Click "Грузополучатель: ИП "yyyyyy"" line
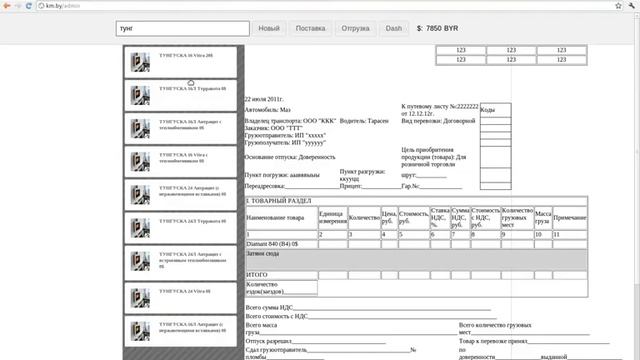 (285, 143)
